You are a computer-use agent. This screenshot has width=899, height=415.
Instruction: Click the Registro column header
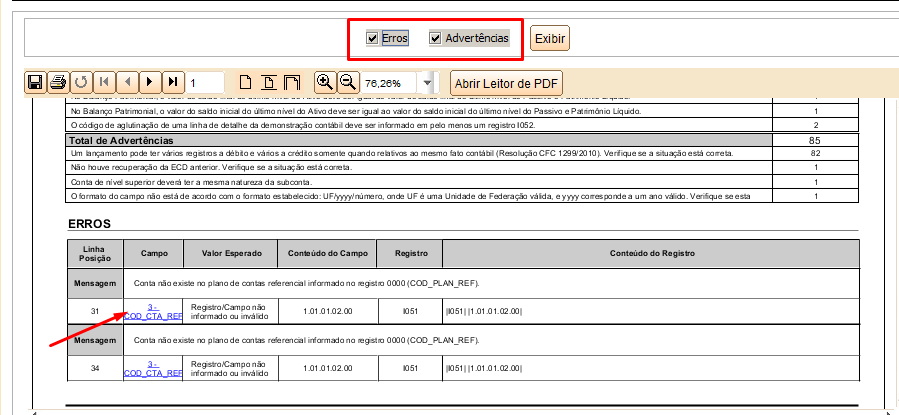coord(410,253)
